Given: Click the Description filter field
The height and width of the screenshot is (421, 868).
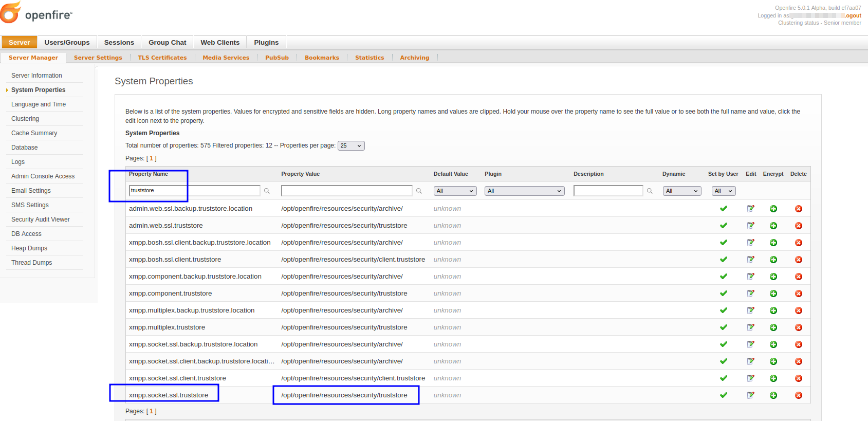Looking at the screenshot, I should pyautogui.click(x=608, y=191).
